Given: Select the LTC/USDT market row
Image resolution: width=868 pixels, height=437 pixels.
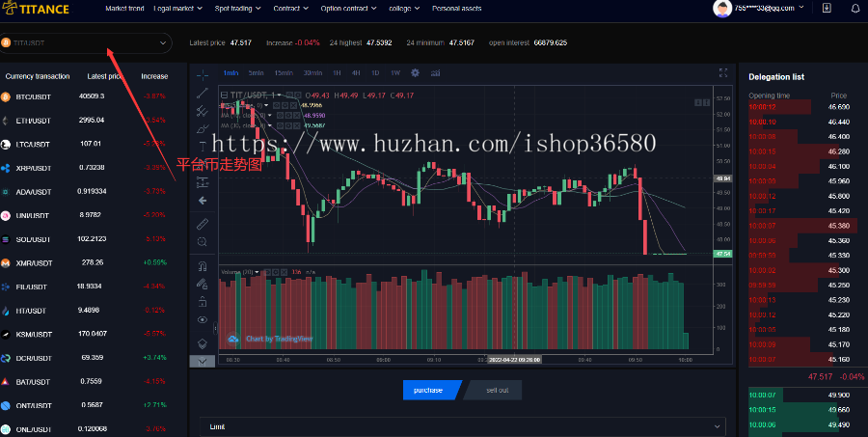Looking at the screenshot, I should point(92,144).
